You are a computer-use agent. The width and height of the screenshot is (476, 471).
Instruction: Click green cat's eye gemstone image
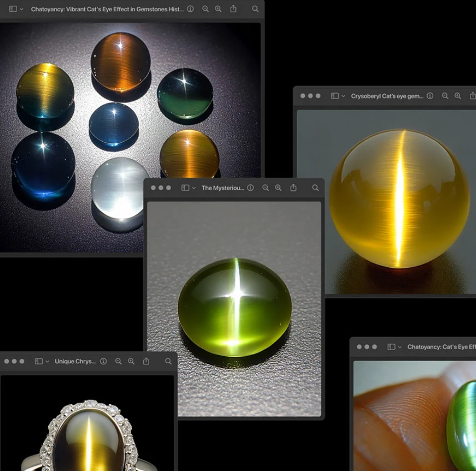coord(234,309)
